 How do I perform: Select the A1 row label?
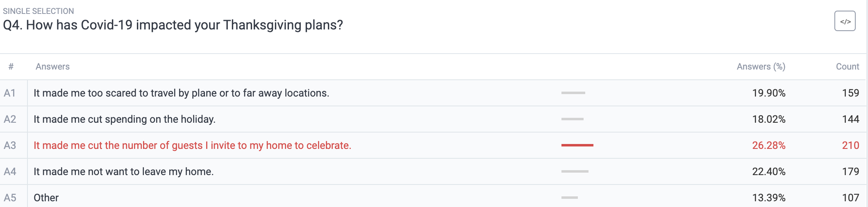pos(10,93)
